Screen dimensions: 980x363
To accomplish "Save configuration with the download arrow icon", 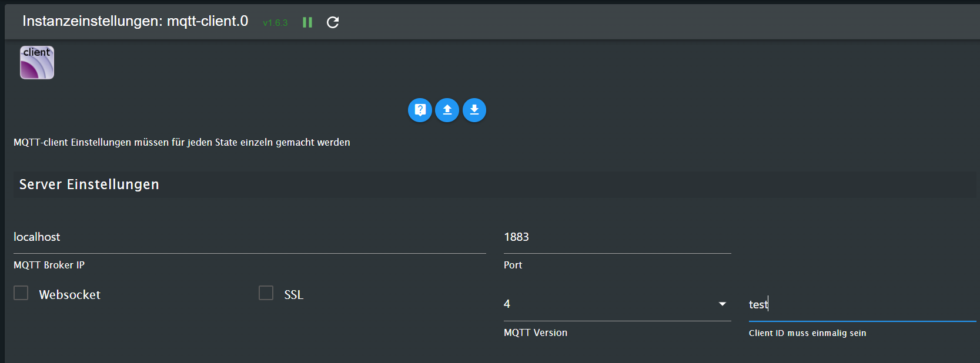I will click(474, 110).
